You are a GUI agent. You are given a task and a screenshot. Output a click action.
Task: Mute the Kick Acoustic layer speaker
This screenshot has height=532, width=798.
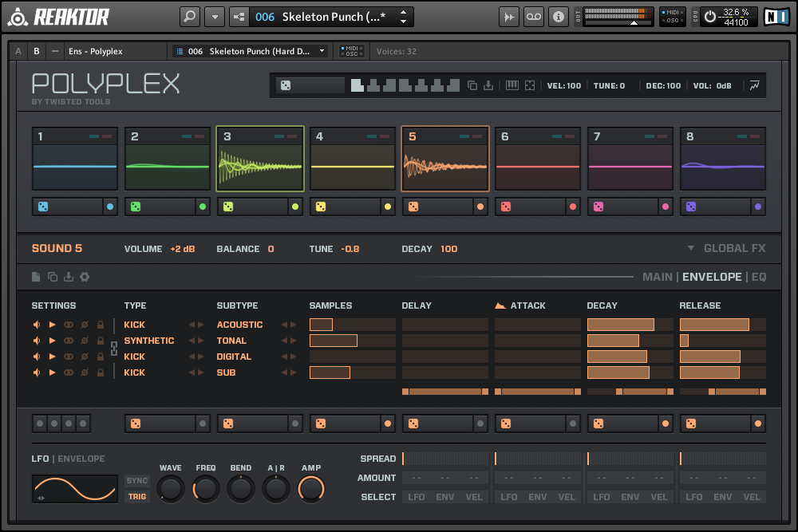(x=37, y=325)
